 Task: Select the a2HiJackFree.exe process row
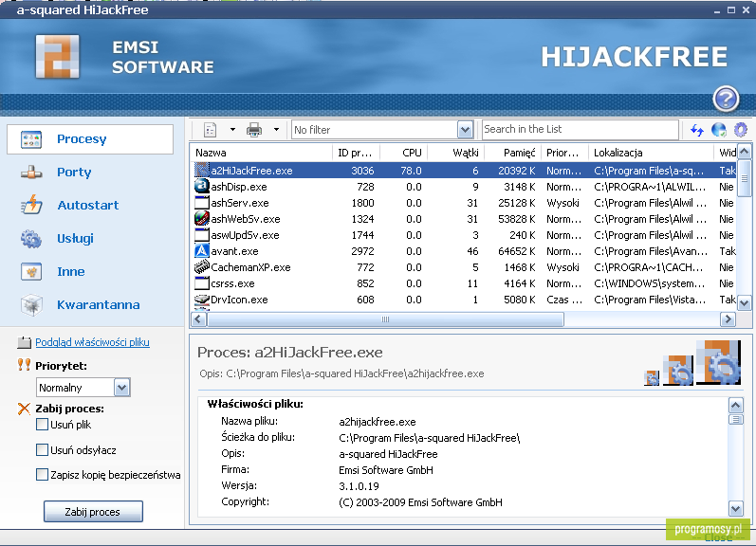[x=464, y=171]
